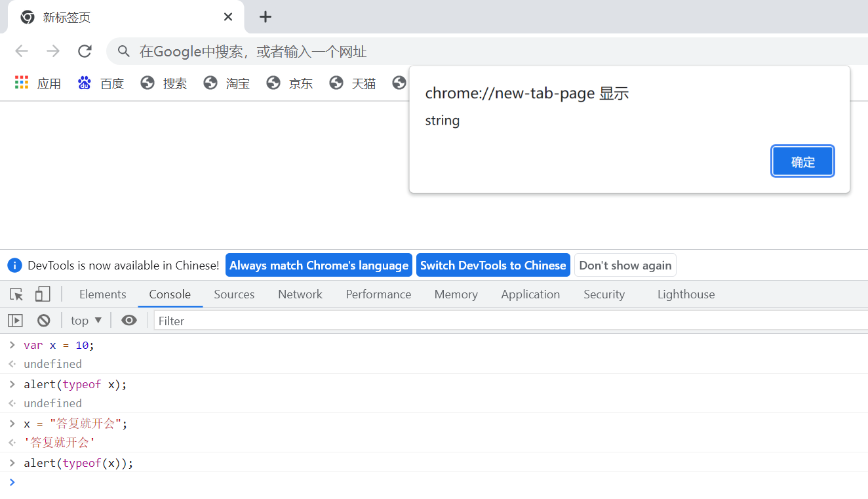This screenshot has width=868, height=499.
Task: Dismiss the alert with the 确定 button
Action: (802, 161)
